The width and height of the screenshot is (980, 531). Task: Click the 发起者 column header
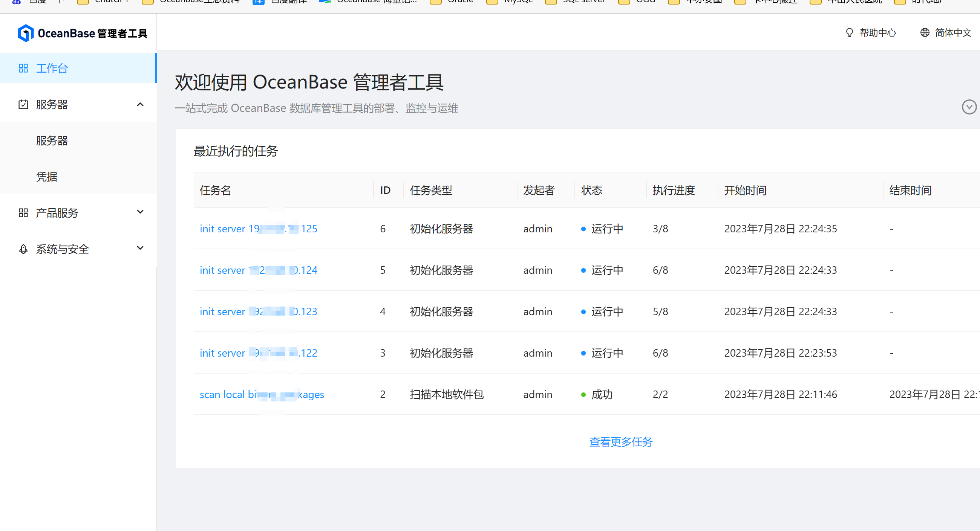[x=539, y=191]
